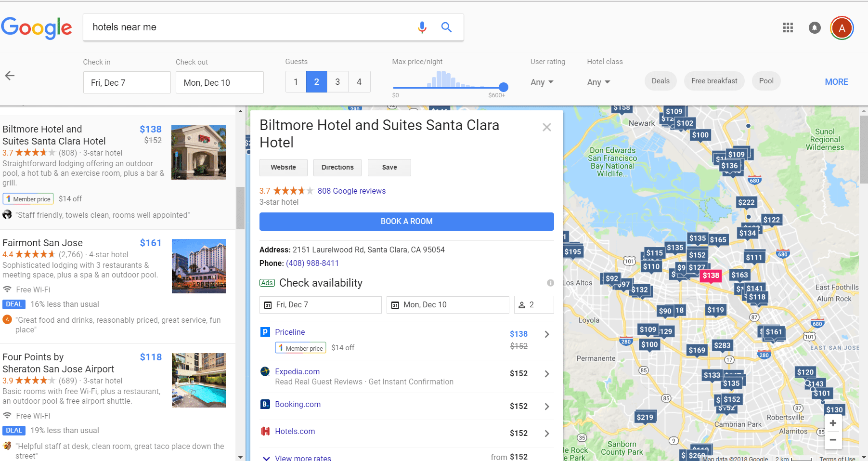Click the Google logo
Viewport: 868px width, 461px height.
(37, 28)
